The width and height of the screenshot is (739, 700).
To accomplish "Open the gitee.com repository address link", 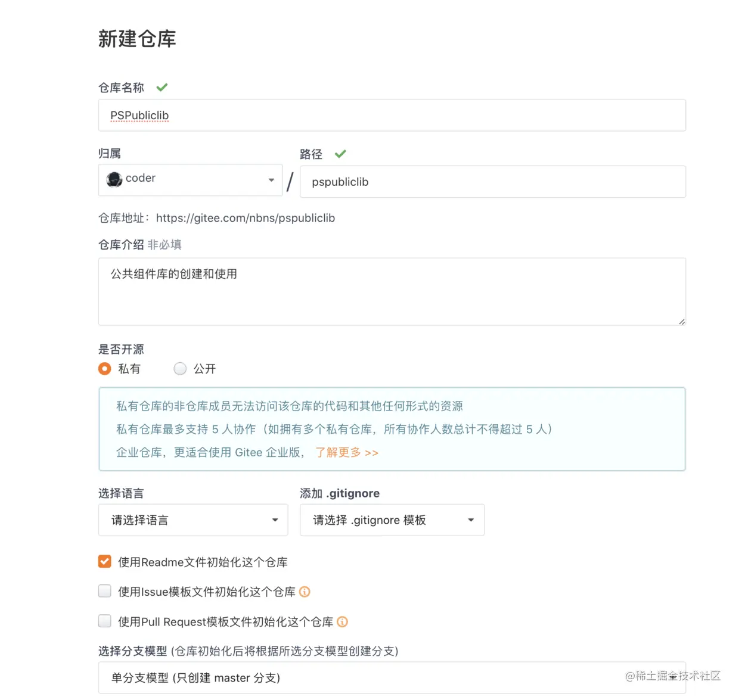I will coord(246,218).
